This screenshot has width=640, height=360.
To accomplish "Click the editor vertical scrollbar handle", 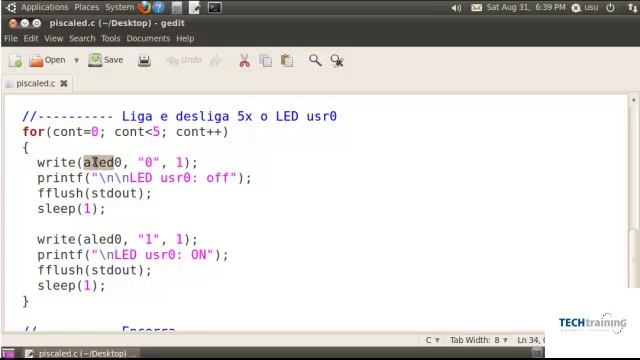I will point(633,258).
